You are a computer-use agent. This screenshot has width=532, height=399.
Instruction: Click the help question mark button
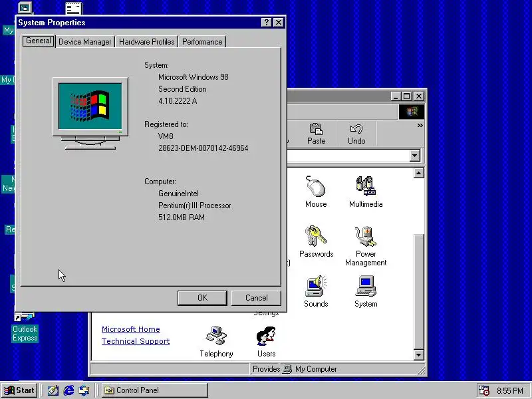pyautogui.click(x=267, y=23)
